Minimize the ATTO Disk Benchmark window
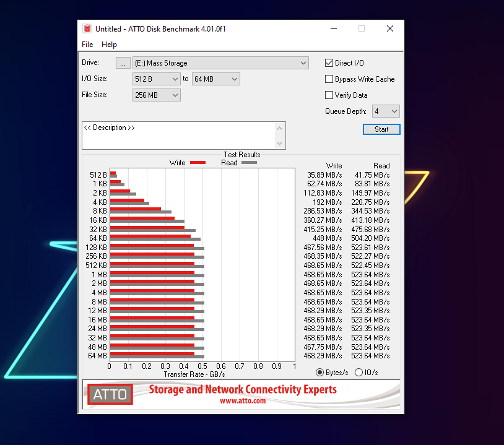Image resolution: width=504 pixels, height=445 pixels. pos(334,28)
